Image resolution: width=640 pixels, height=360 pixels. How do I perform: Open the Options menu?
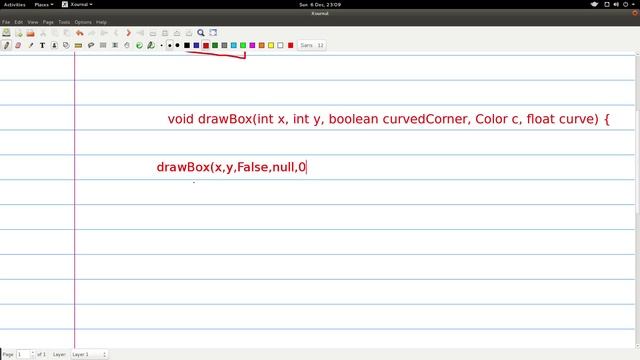point(83,22)
